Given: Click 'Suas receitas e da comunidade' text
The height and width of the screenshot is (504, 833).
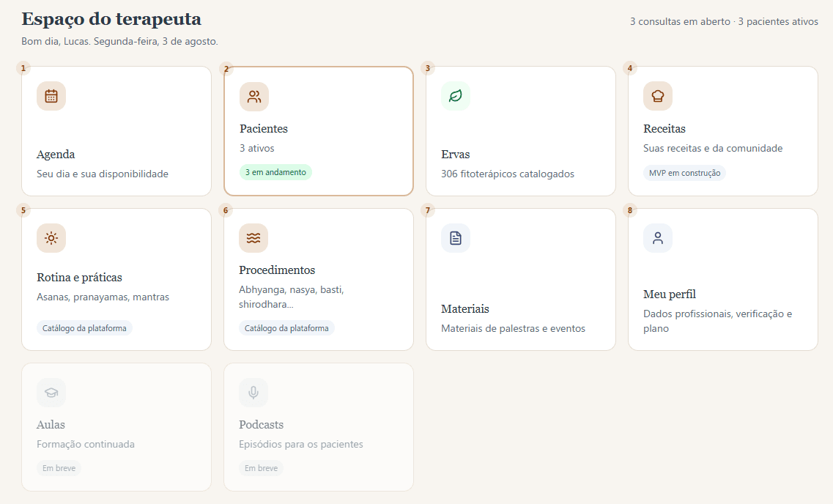Looking at the screenshot, I should pos(713,148).
